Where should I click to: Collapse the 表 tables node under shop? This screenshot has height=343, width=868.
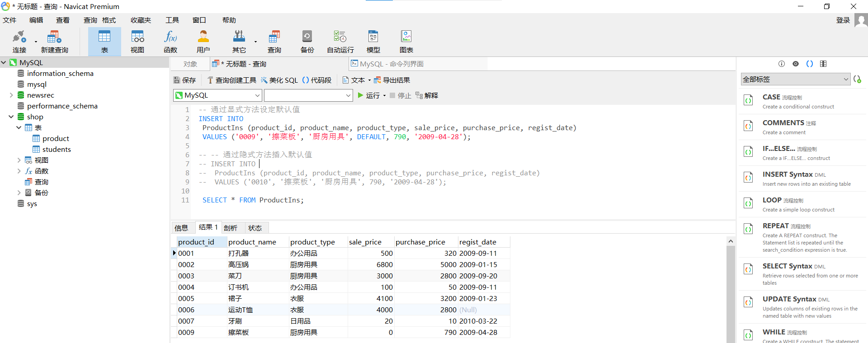[x=19, y=127]
